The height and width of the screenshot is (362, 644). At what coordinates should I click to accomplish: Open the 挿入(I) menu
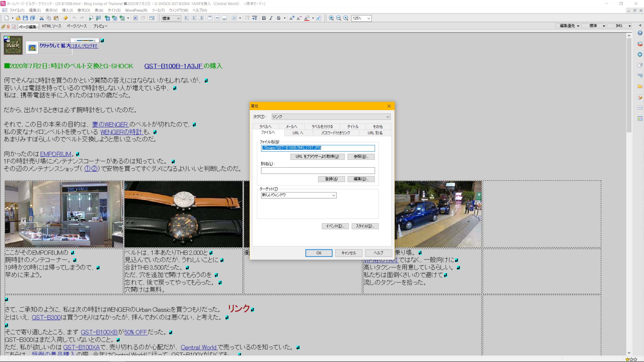click(x=67, y=10)
